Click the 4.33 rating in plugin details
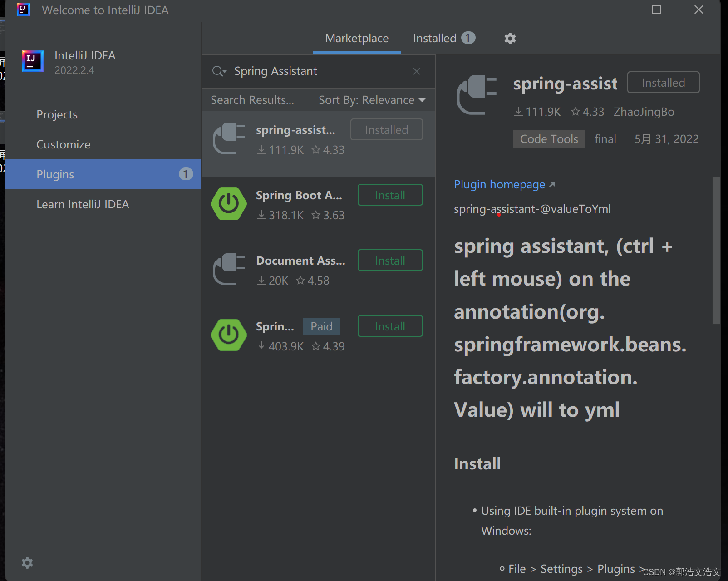Screen dimensions: 728x581 tap(588, 112)
